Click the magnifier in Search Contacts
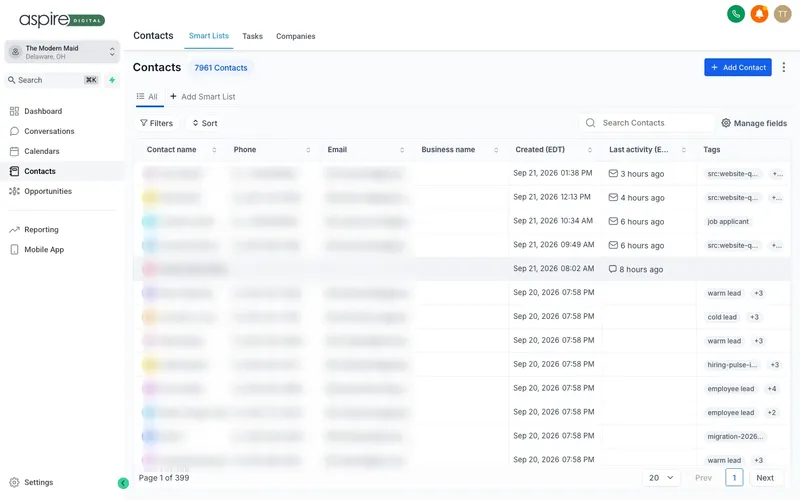The width and height of the screenshot is (800, 500). point(590,123)
